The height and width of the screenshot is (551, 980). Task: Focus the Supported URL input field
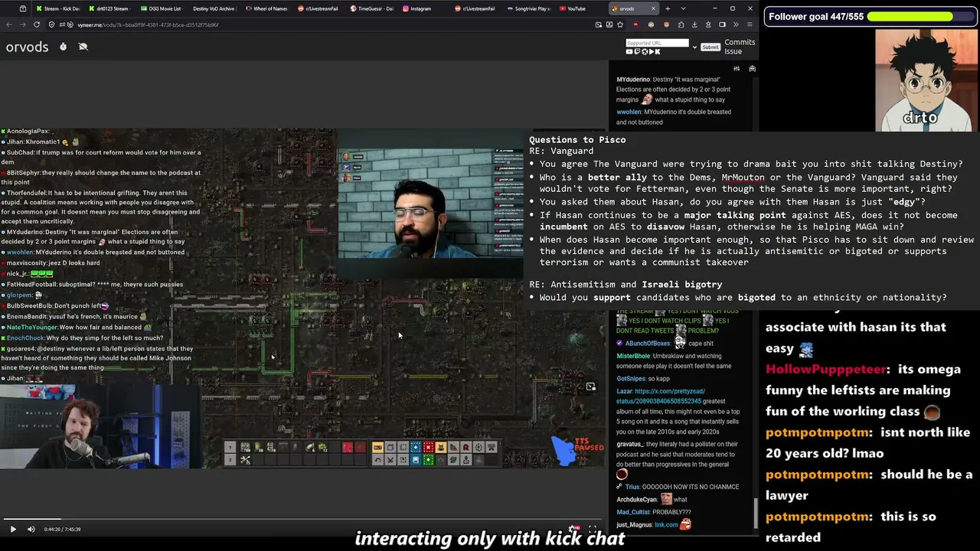tap(657, 43)
